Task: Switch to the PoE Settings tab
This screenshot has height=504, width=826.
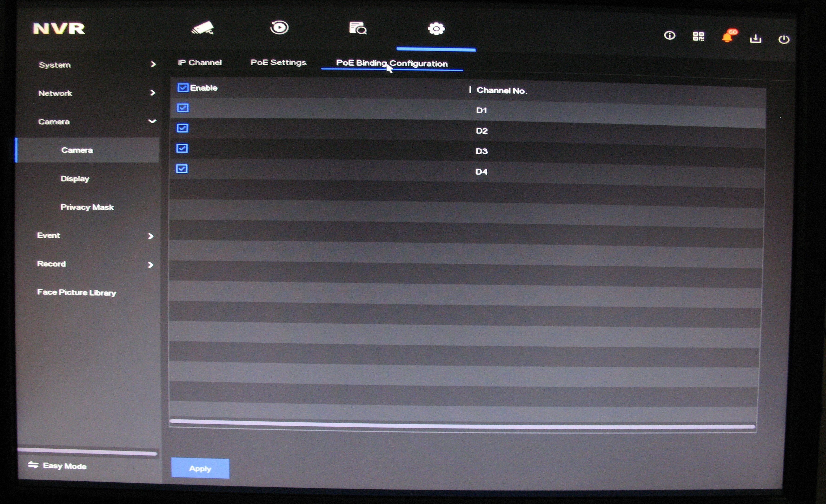Action: (278, 63)
